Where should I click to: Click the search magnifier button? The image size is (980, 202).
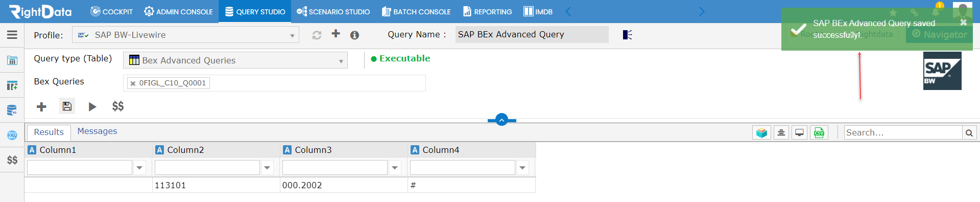pyautogui.click(x=969, y=133)
